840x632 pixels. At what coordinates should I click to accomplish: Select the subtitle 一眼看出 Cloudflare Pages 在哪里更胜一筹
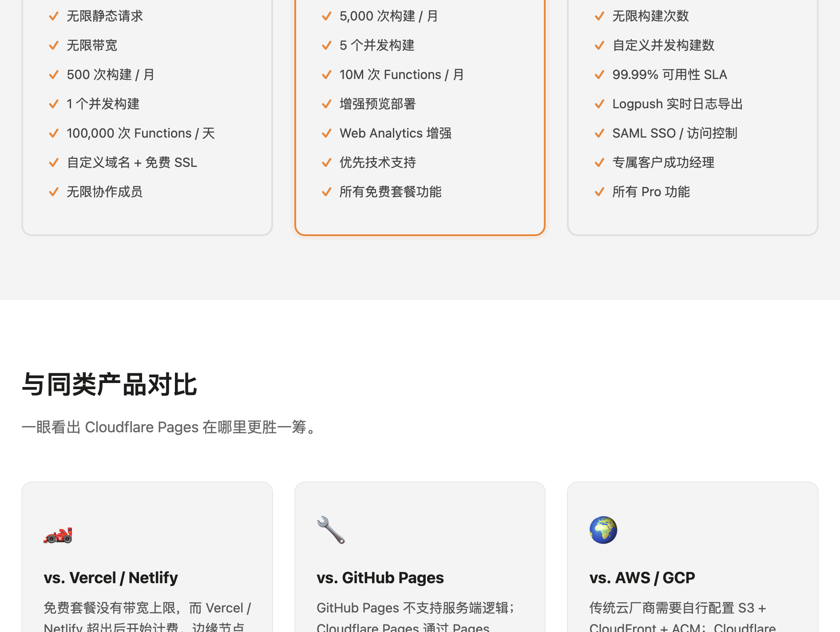(x=169, y=427)
